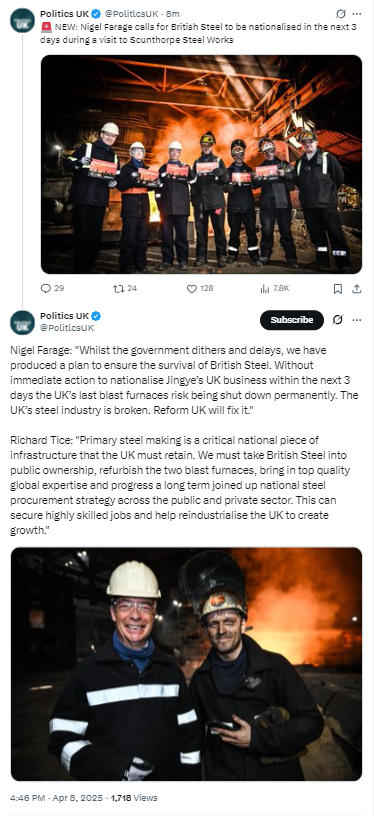The width and height of the screenshot is (374, 816).
Task: Open the second Politics UK profile avatar
Action: pyautogui.click(x=22, y=323)
